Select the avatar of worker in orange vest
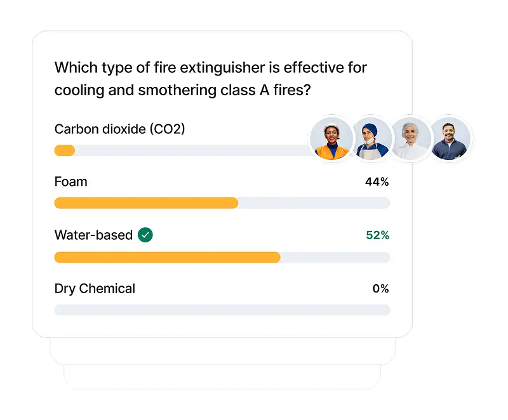Viewport: 508px width, 420px height. [331, 139]
